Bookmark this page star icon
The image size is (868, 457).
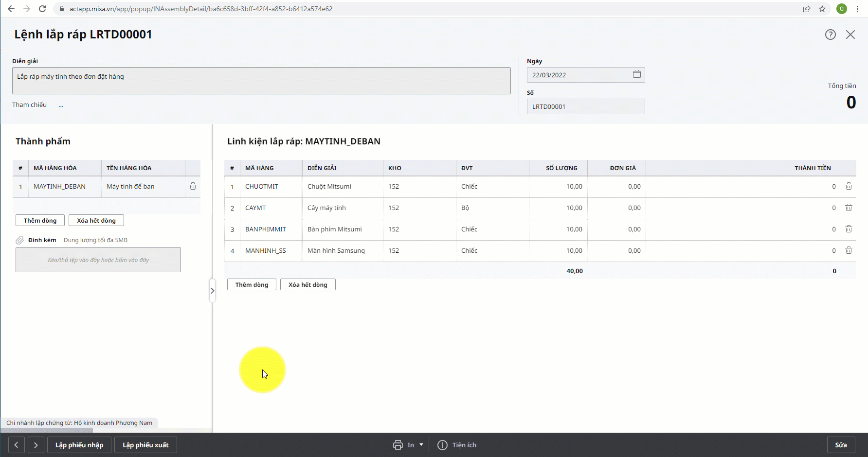point(822,9)
